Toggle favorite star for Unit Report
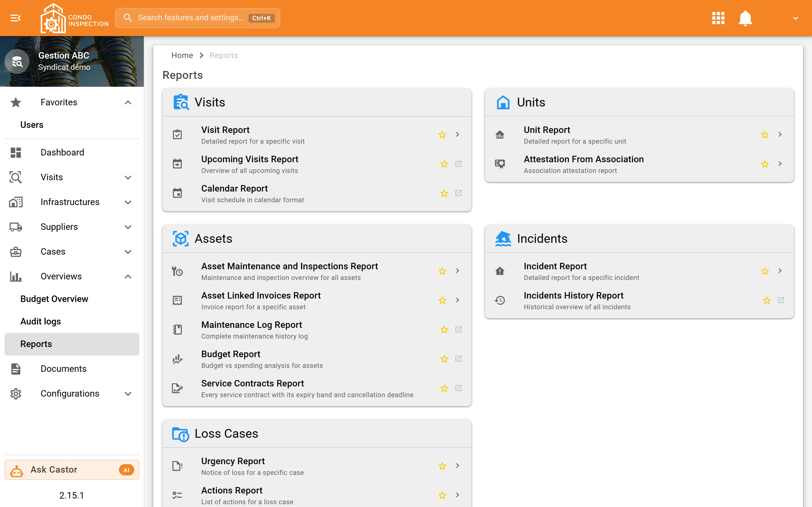 765,135
